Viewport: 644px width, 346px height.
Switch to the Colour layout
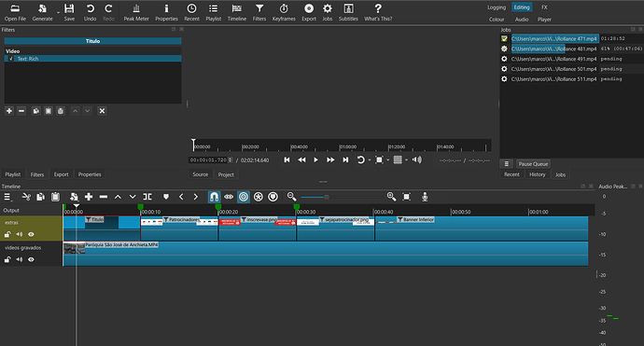coord(497,20)
